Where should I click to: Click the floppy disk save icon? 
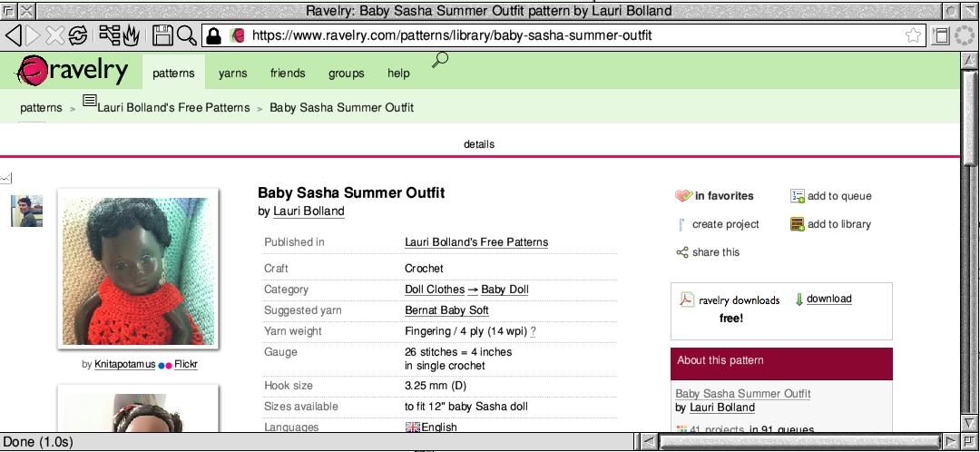point(163,35)
